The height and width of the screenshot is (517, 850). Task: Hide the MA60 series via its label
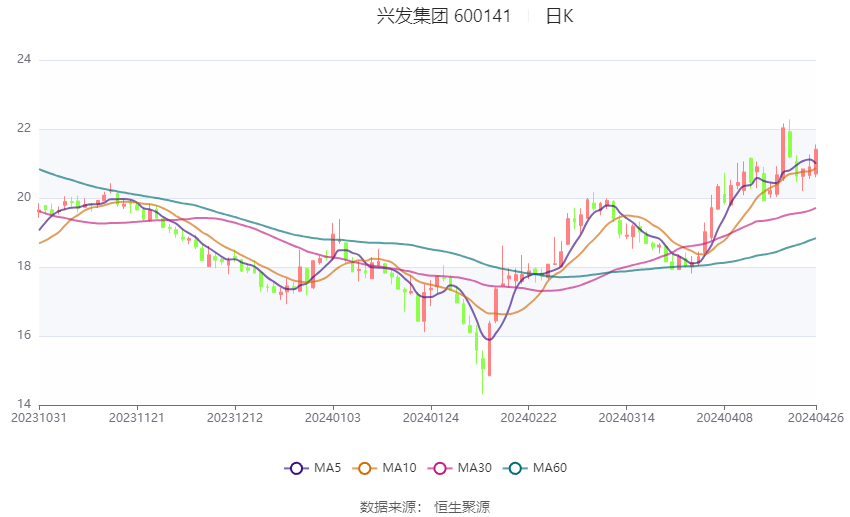click(x=550, y=468)
